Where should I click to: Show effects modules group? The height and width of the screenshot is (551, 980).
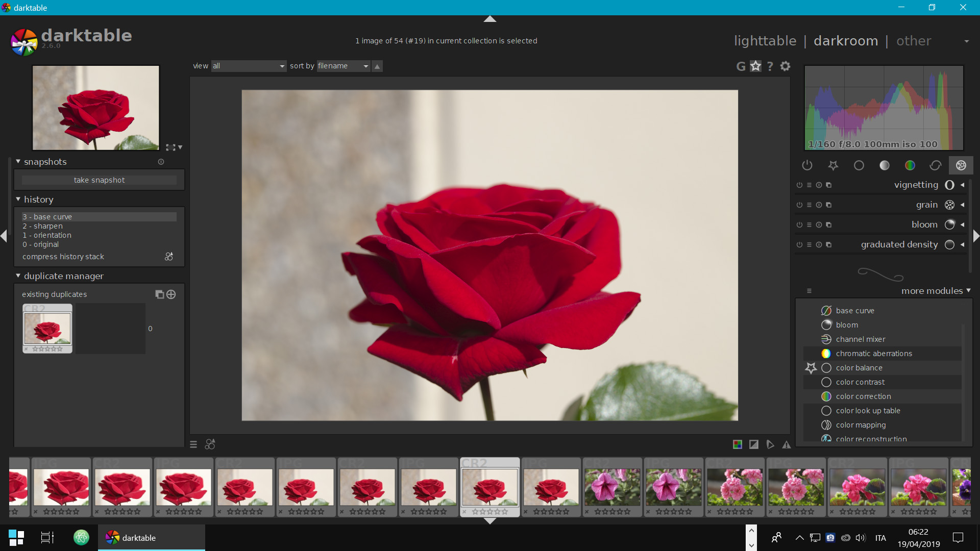pyautogui.click(x=961, y=165)
